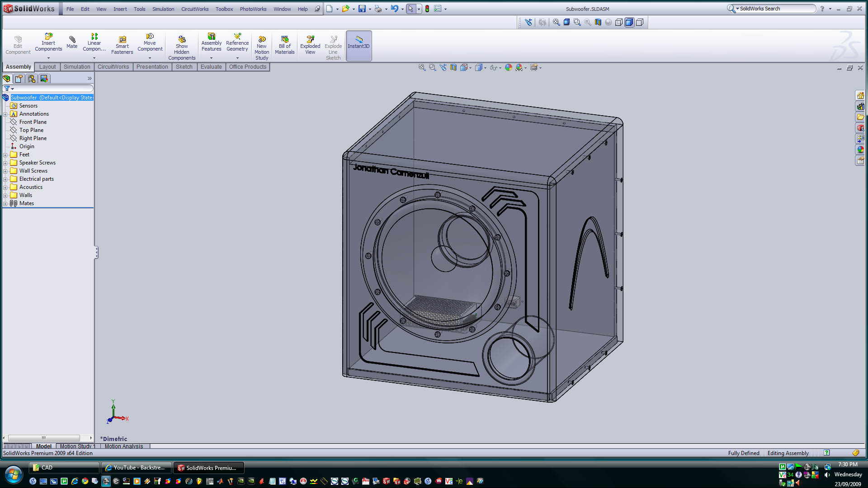Select the Front Plane item
This screenshot has width=868, height=488.
[33, 122]
